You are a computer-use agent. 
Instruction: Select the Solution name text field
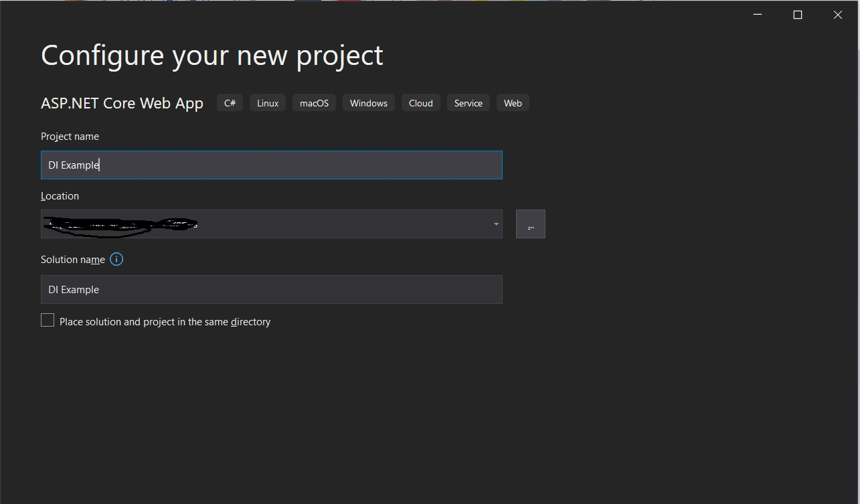pos(272,289)
